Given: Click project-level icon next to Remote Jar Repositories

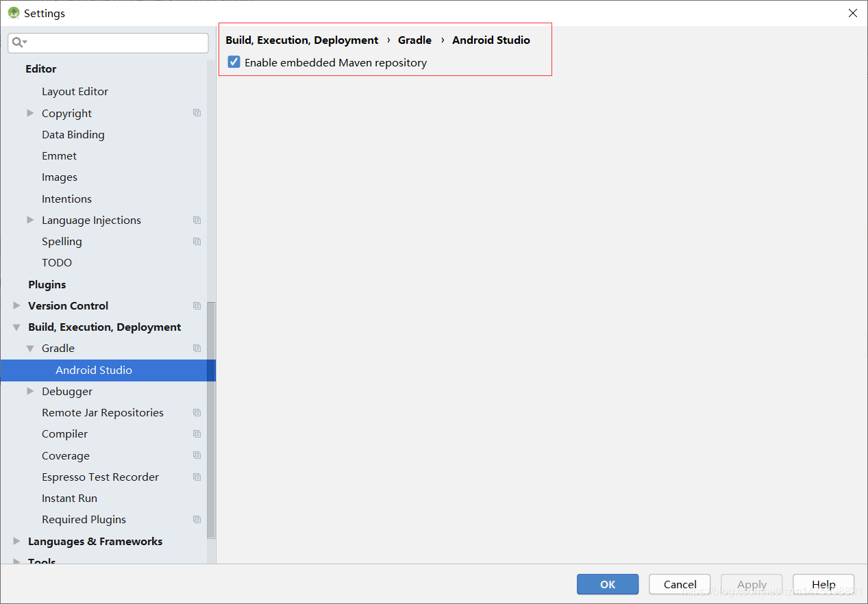Looking at the screenshot, I should point(197,412).
